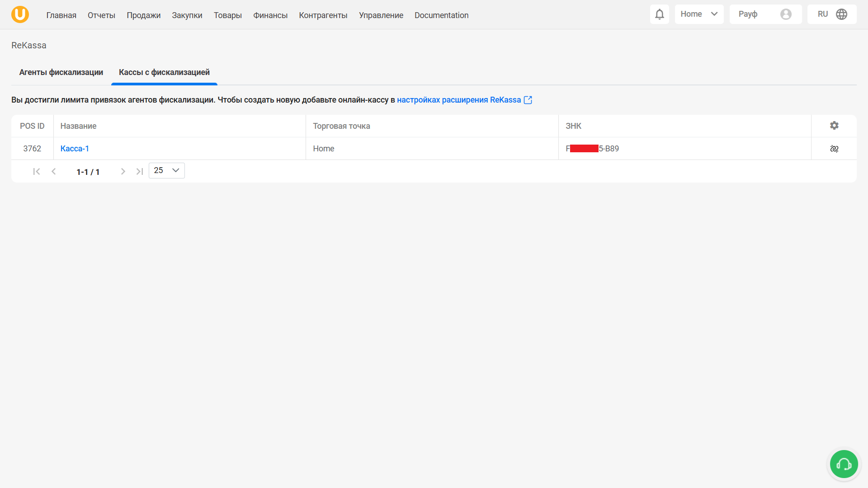Open table column settings gear

[x=834, y=126]
